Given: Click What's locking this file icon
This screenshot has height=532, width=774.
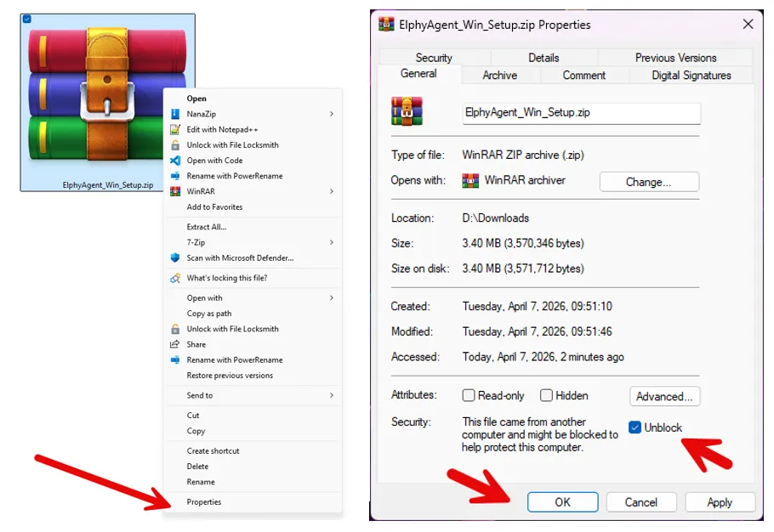Looking at the screenshot, I should 175,279.
